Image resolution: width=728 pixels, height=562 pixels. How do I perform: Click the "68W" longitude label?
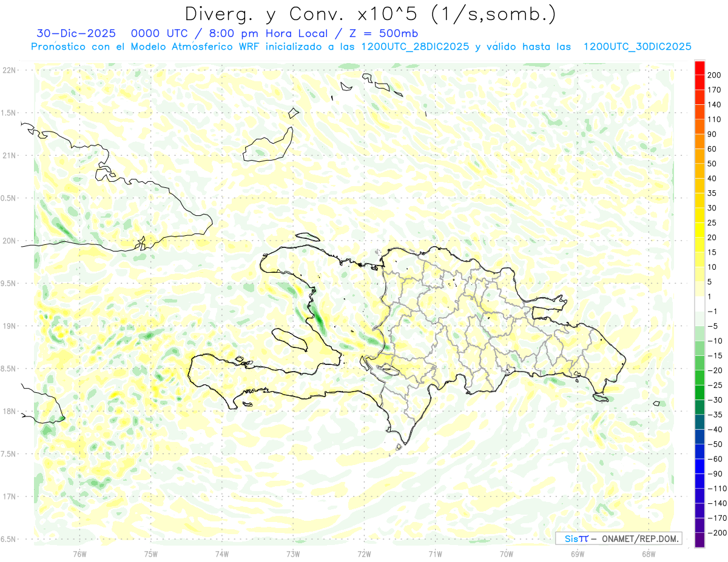pos(649,554)
